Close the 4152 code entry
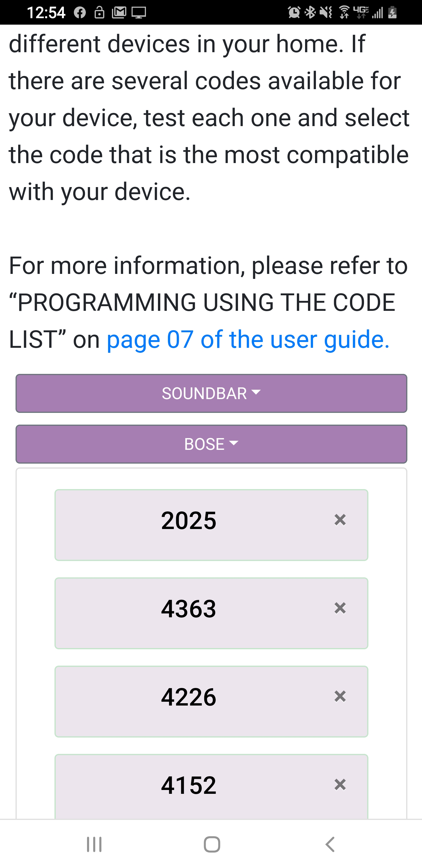422x868 pixels. [340, 784]
